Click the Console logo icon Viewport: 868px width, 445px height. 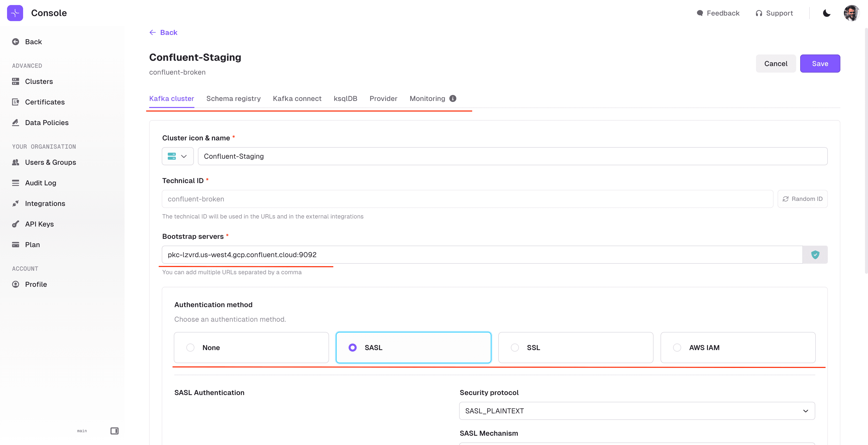coord(15,13)
